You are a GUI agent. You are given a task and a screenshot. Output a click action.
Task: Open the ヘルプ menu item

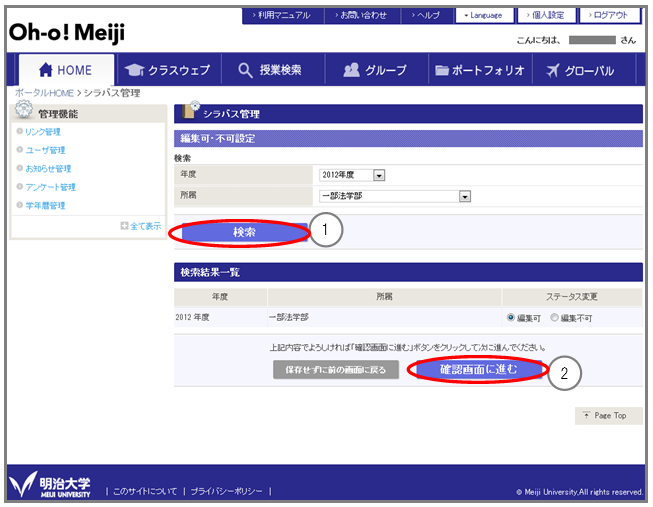pos(427,15)
